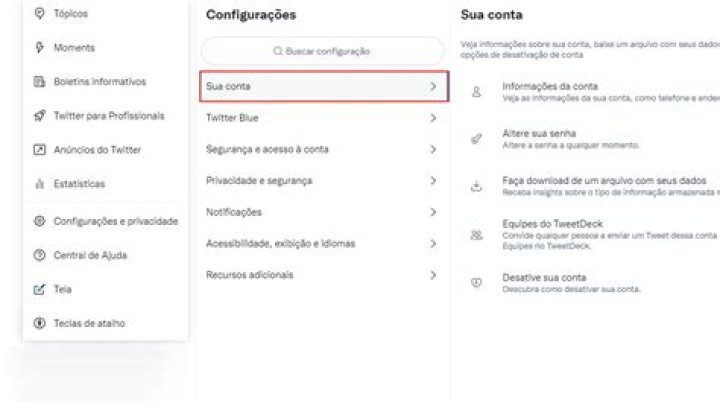Click the Central de Ajuda question icon
Image resolution: width=720 pixels, height=406 pixels.
[x=40, y=255]
